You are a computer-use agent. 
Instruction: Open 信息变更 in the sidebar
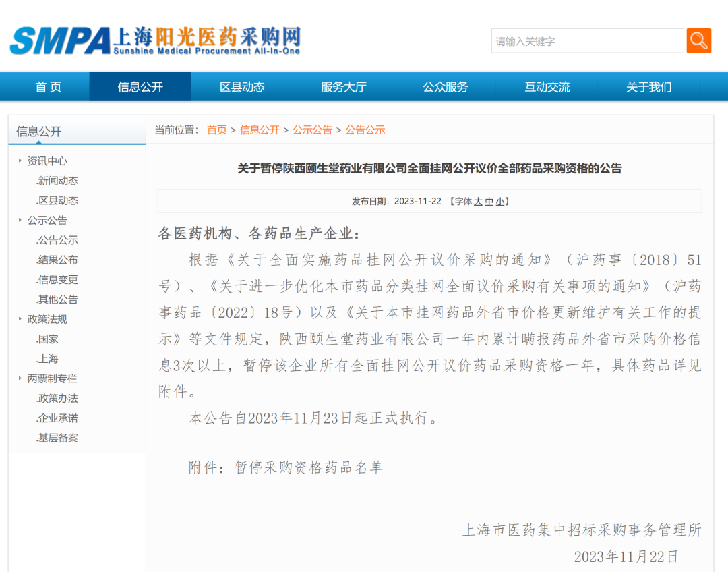click(x=57, y=280)
